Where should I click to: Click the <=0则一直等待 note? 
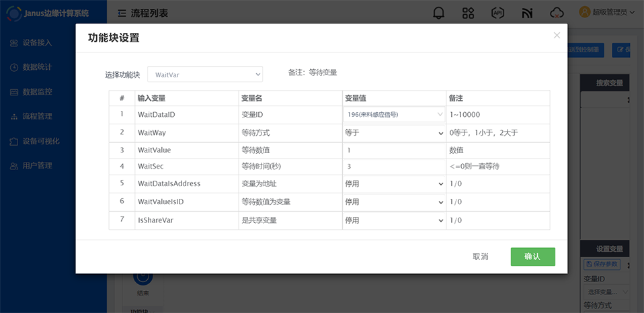click(475, 167)
